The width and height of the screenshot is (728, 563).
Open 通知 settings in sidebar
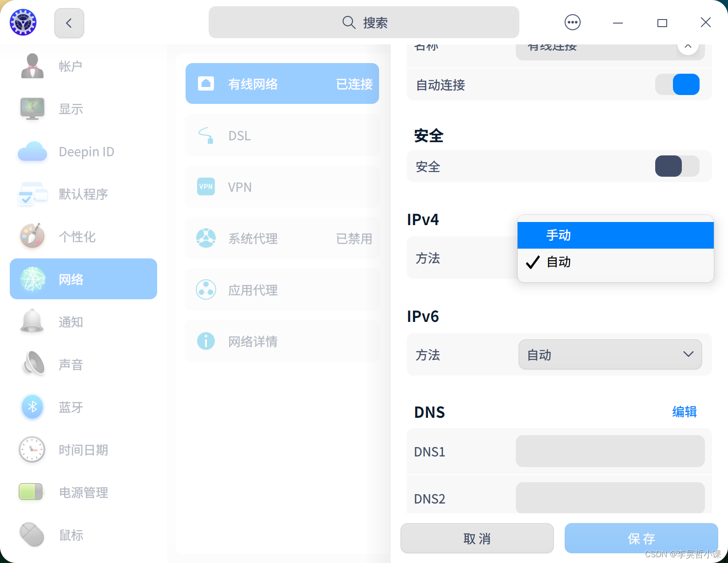coord(83,322)
